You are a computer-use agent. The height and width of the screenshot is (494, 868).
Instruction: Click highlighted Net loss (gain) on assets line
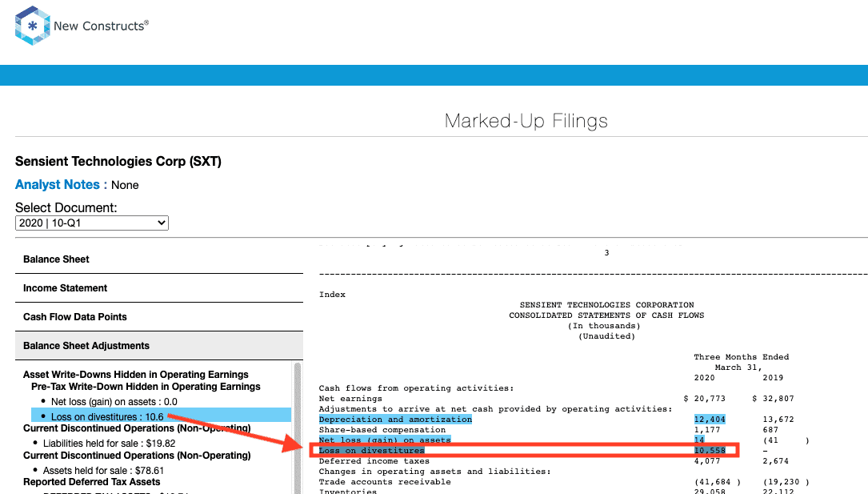[x=385, y=440]
